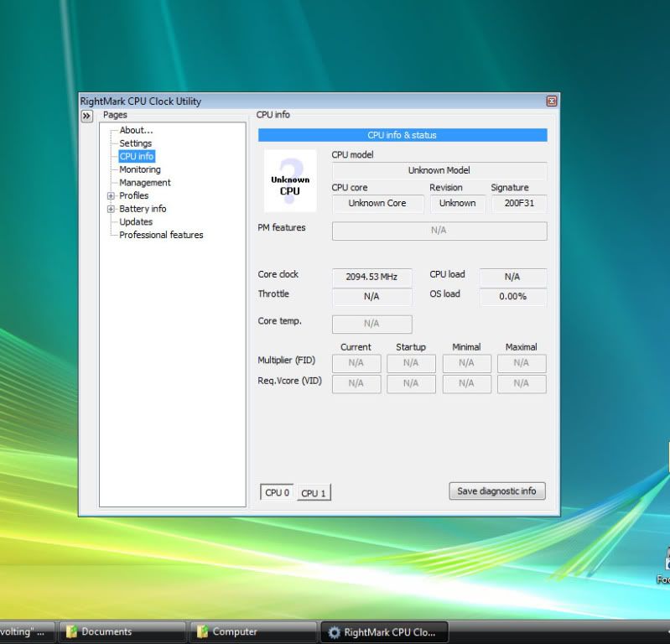Click Save diagnostic info button

pyautogui.click(x=497, y=491)
